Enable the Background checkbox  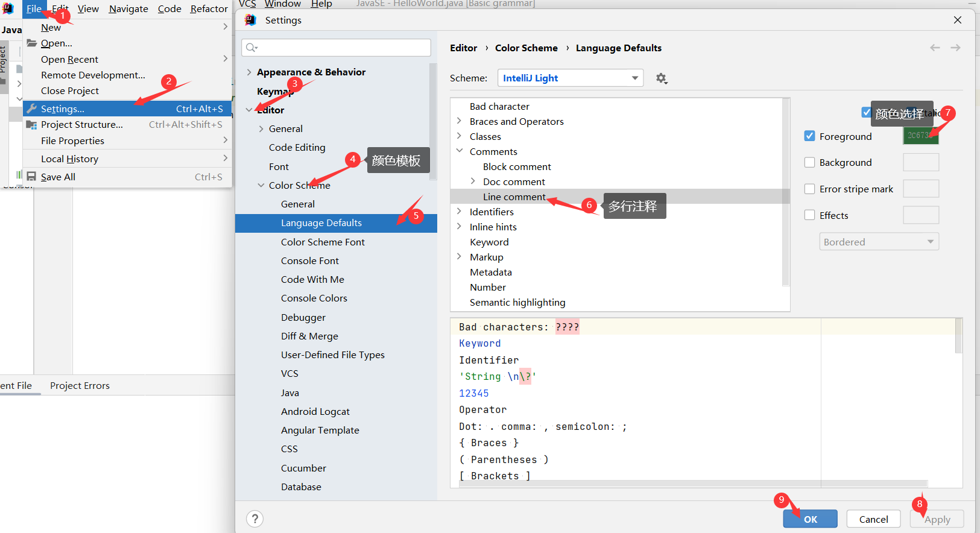(x=810, y=162)
